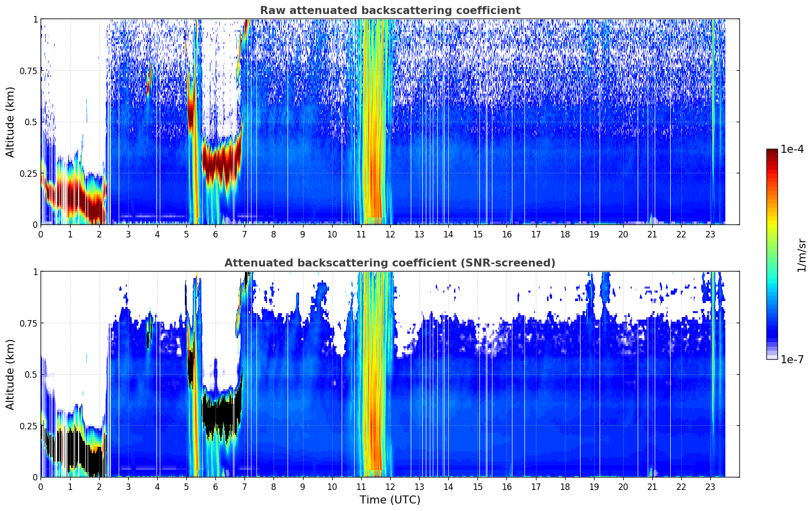Click the 0.75 altitude tick on top plot
The image size is (812, 511).
29,71
